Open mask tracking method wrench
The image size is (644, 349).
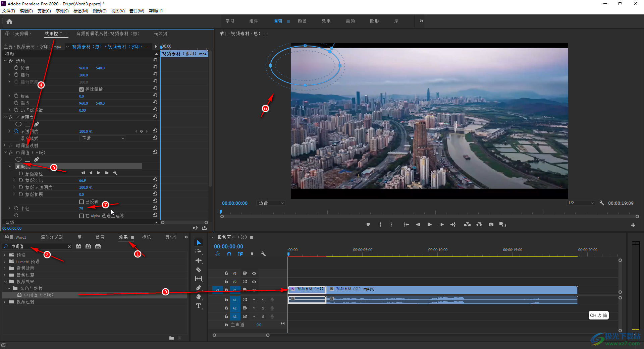(115, 173)
